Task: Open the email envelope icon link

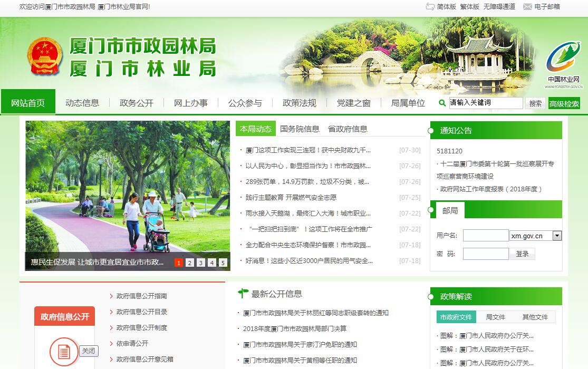Action: tap(527, 7)
